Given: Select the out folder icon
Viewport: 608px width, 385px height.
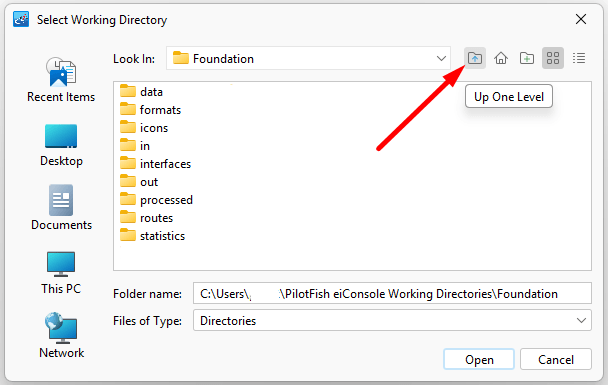Looking at the screenshot, I should point(128,181).
